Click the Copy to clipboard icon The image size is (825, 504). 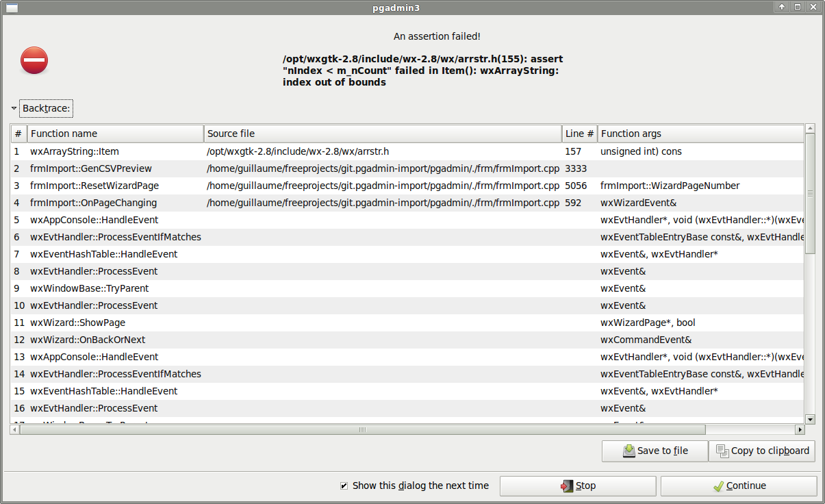click(x=722, y=451)
